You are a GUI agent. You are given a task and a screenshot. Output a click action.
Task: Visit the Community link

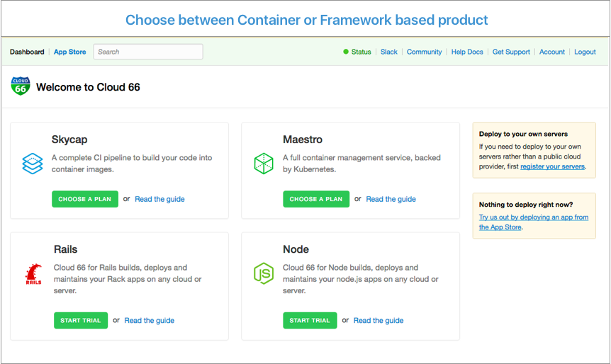tap(425, 52)
